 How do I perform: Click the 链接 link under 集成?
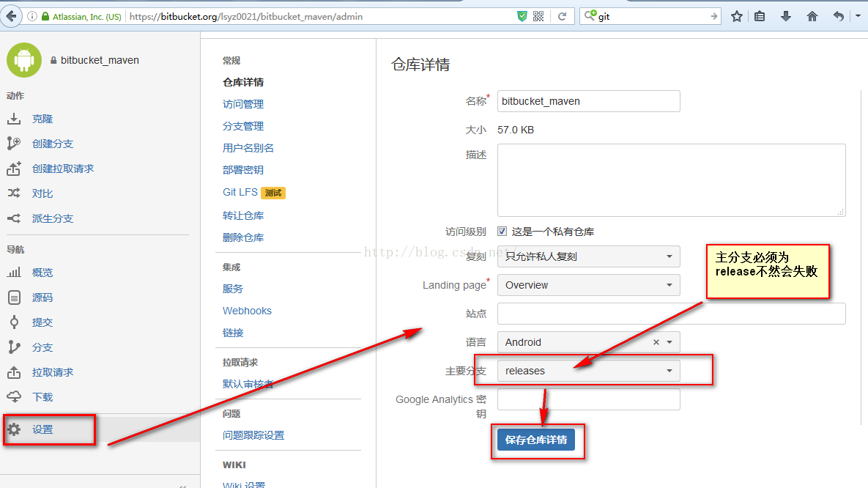click(x=232, y=333)
